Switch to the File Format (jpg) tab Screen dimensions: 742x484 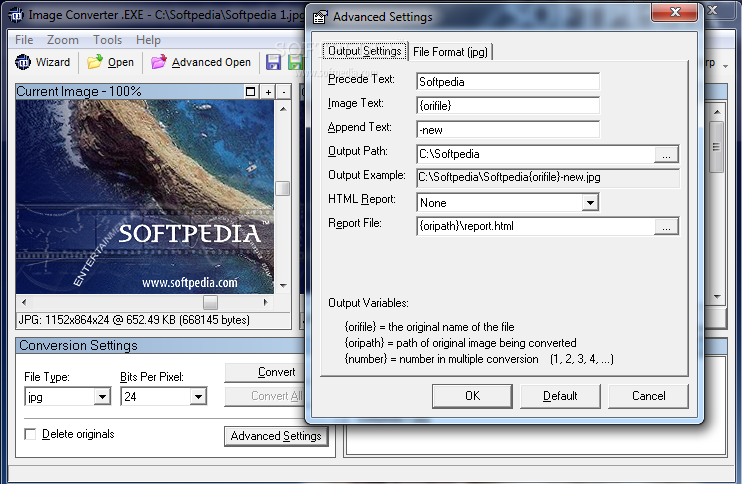click(x=450, y=52)
